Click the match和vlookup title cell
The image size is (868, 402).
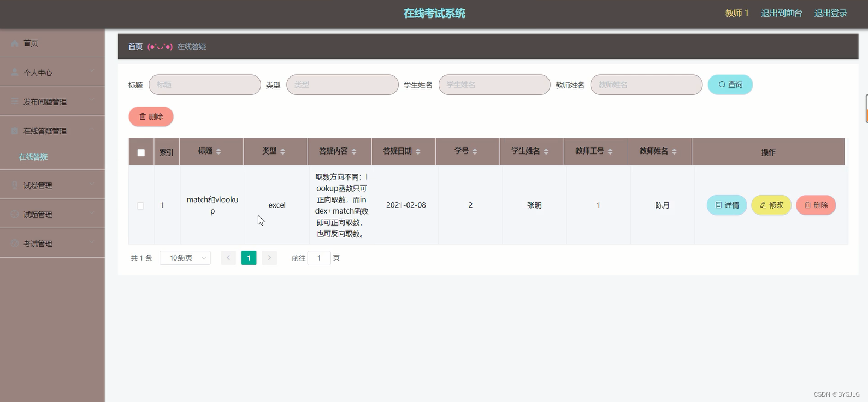pos(212,205)
